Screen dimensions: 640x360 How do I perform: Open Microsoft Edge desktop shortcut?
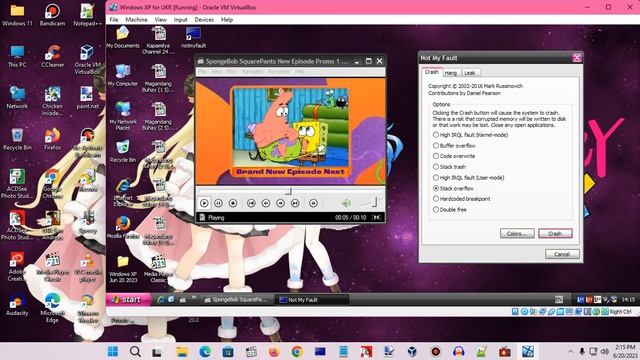52,308
